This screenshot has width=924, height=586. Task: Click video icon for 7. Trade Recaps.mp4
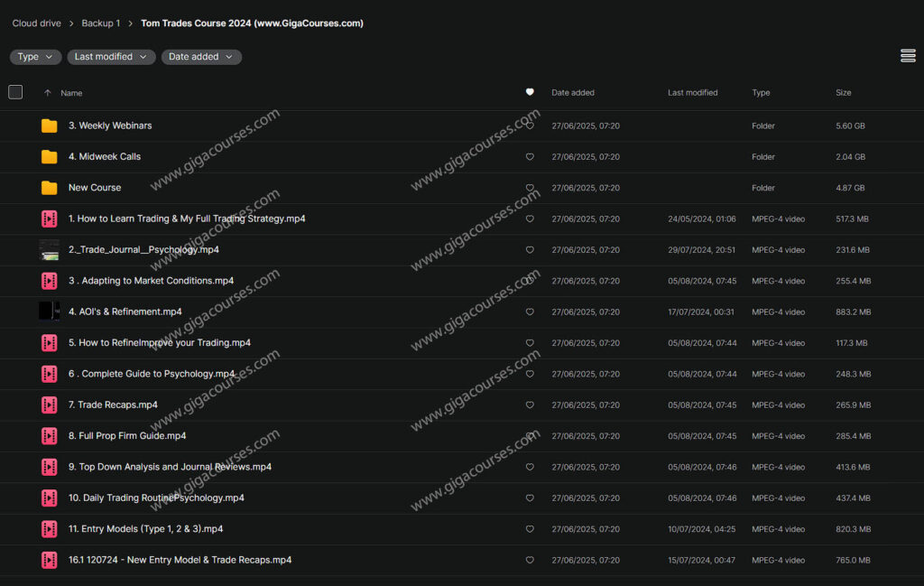tap(49, 405)
